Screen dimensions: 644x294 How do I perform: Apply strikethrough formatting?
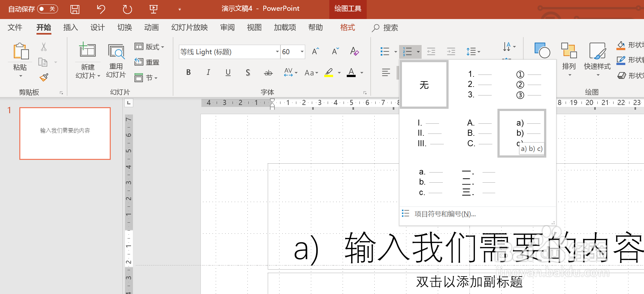click(268, 72)
